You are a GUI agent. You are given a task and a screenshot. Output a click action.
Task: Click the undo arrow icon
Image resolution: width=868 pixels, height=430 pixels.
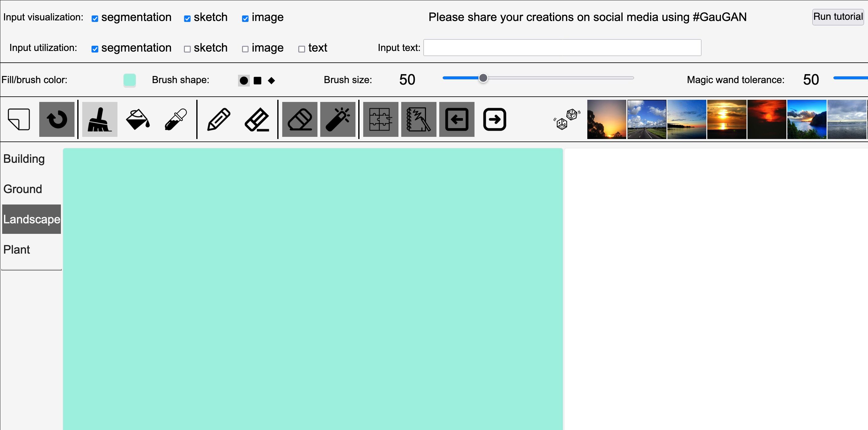coord(57,119)
